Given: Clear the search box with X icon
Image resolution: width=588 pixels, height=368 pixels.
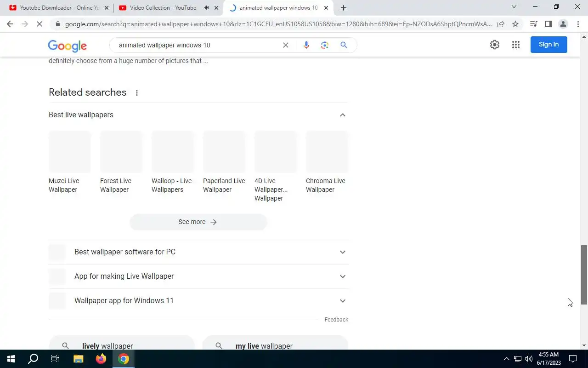Looking at the screenshot, I should pos(286,45).
